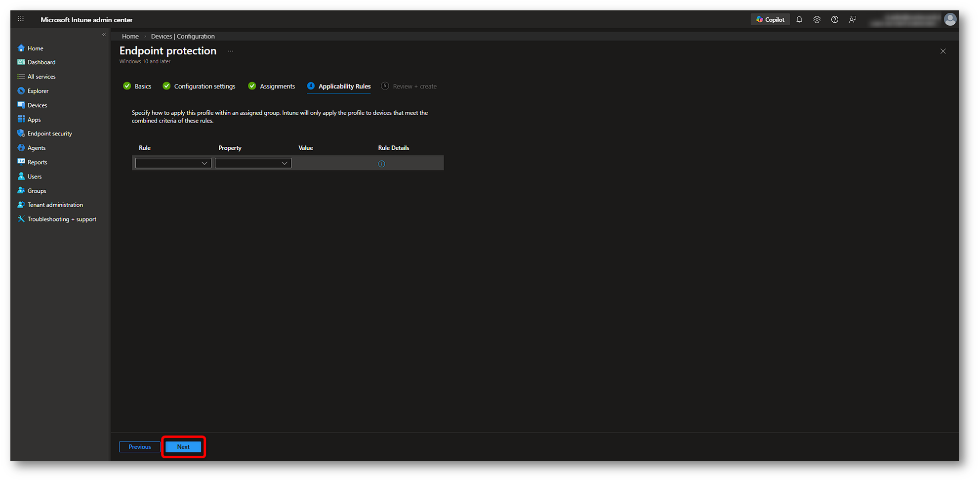Click the Apps grid icon
The width and height of the screenshot is (980, 482).
[x=21, y=119]
